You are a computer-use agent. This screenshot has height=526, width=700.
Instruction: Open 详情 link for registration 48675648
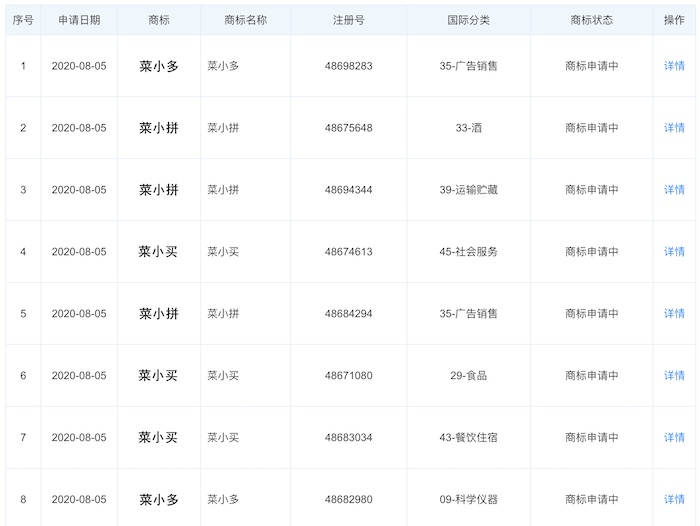674,128
